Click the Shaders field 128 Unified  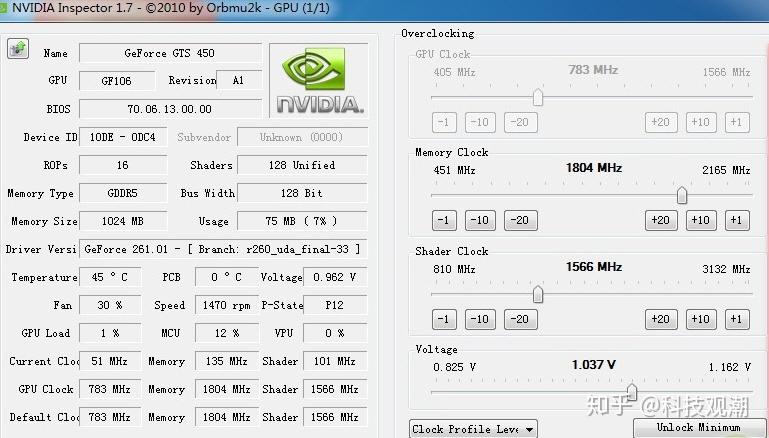pyautogui.click(x=302, y=165)
